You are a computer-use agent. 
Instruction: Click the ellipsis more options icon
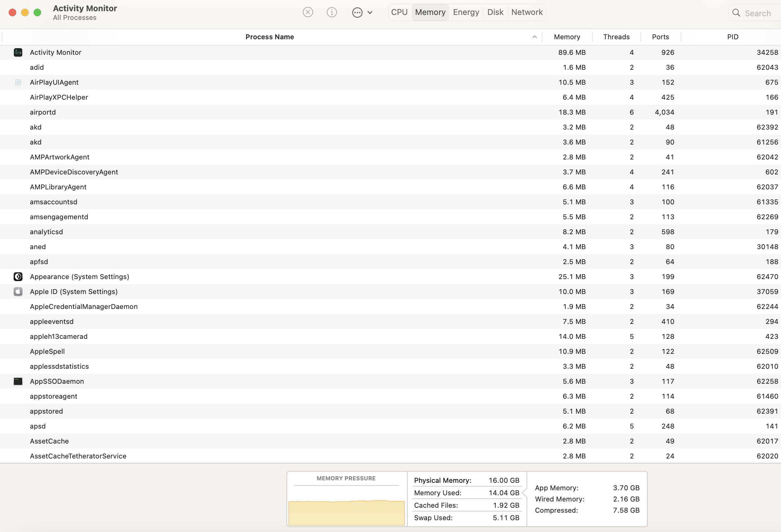pos(357,13)
